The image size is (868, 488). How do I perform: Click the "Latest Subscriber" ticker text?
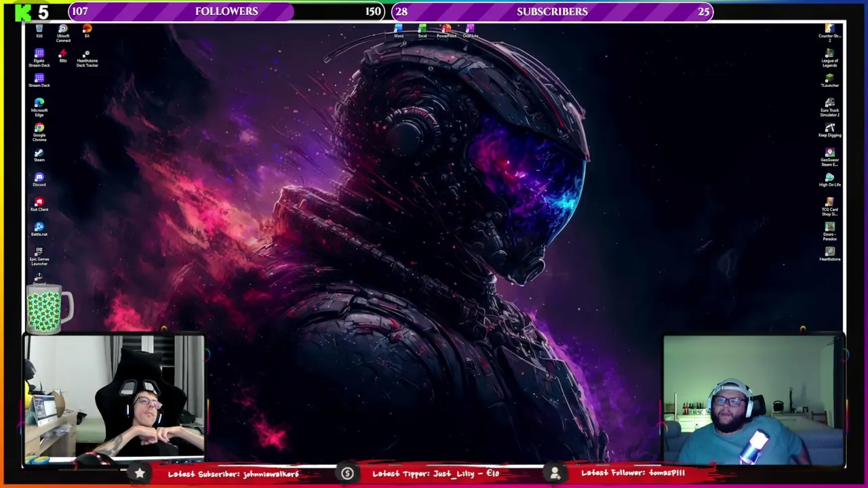pos(233,474)
